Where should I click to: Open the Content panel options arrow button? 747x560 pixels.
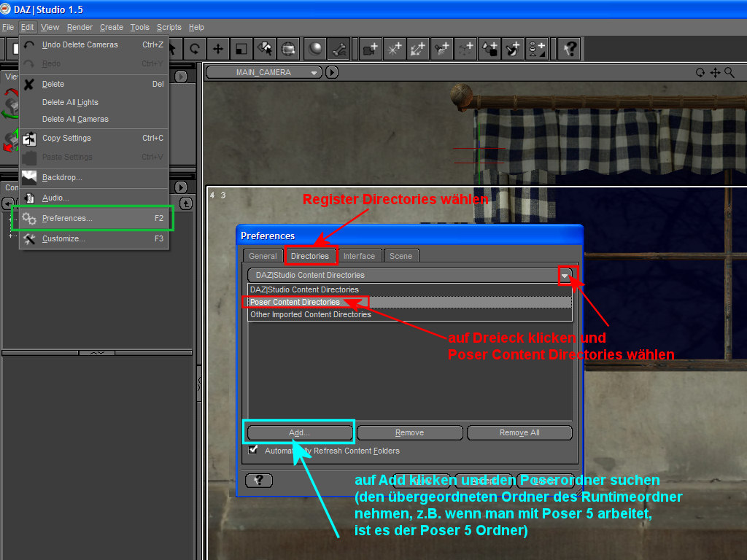(x=181, y=187)
